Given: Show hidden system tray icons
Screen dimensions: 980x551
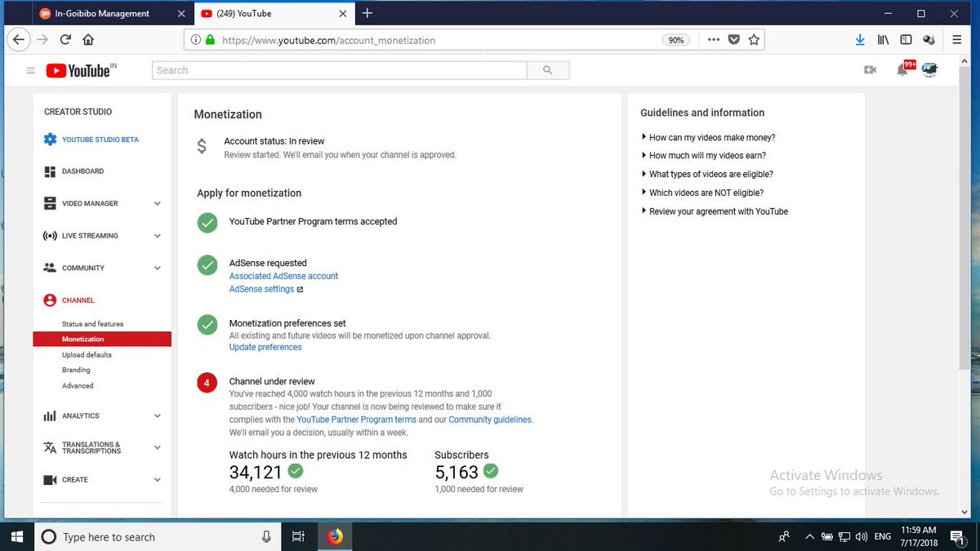Looking at the screenshot, I should click(x=809, y=536).
